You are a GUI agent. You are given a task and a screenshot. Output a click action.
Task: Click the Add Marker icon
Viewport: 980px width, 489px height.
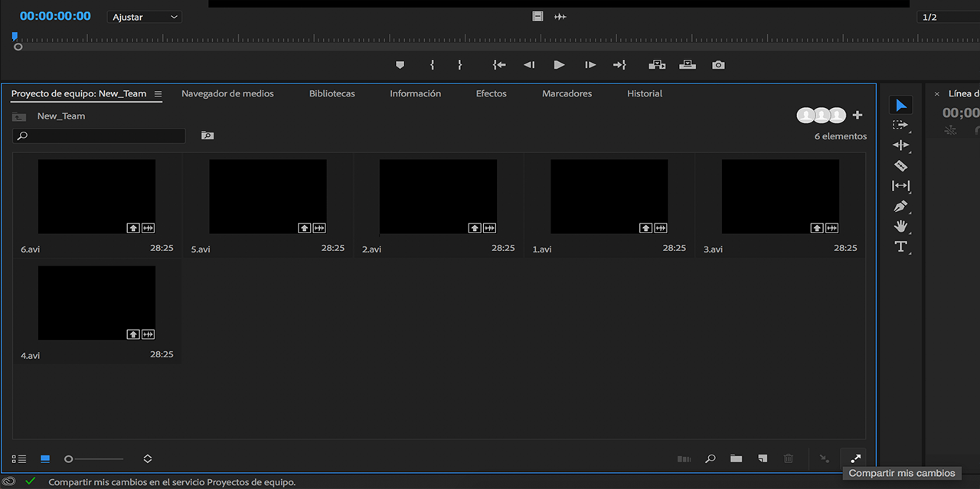point(400,65)
